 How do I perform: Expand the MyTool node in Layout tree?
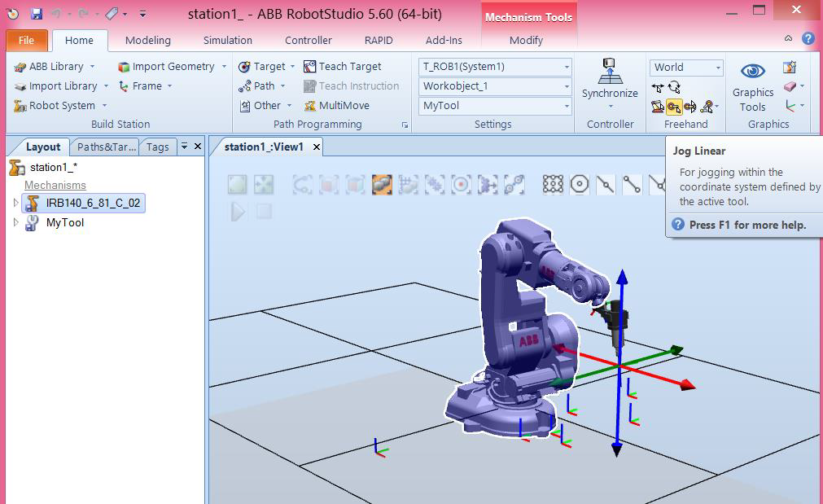pyautogui.click(x=15, y=222)
